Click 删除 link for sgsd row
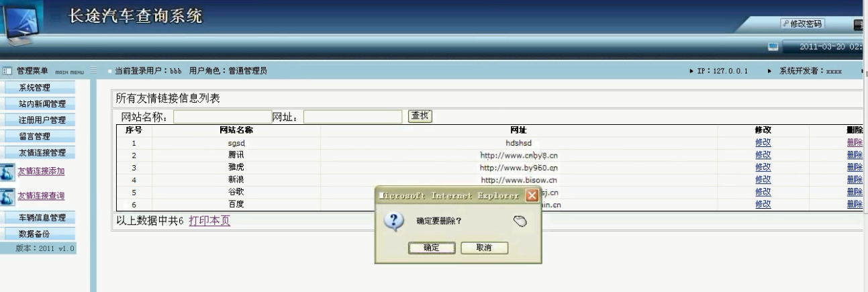The height and width of the screenshot is (292, 868). (855, 142)
